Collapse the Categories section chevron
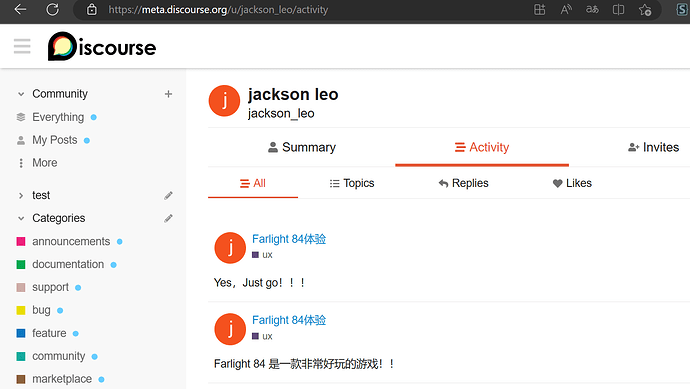 pyautogui.click(x=21, y=218)
